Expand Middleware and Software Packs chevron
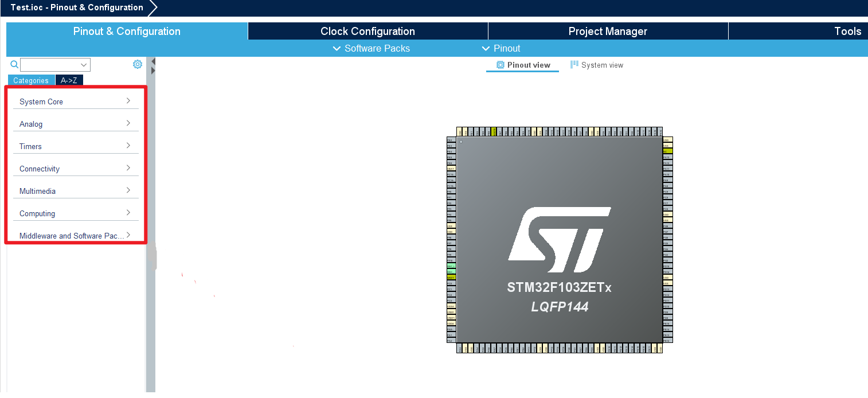Screen dimensions: 868x398 coord(128,235)
